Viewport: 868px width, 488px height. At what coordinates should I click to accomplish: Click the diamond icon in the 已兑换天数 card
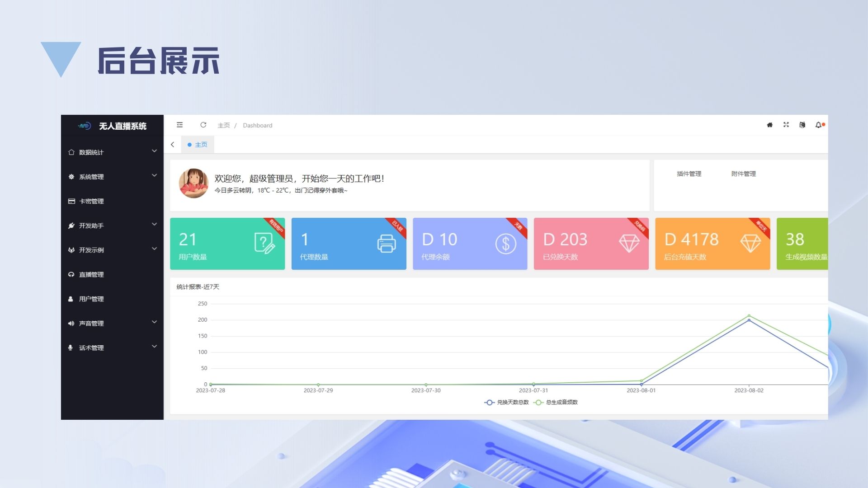coord(629,244)
